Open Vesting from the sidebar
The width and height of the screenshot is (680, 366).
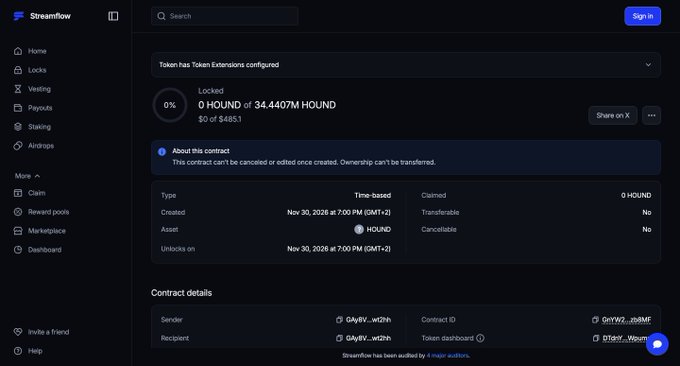coord(39,89)
